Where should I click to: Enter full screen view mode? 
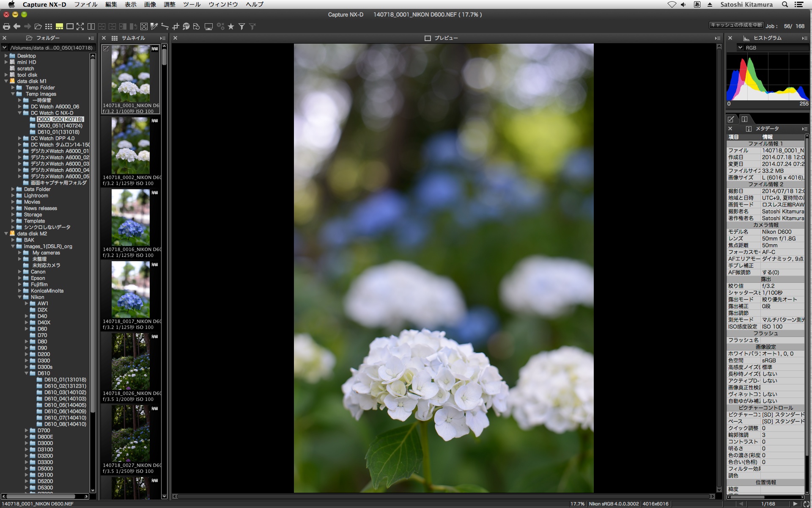click(80, 26)
